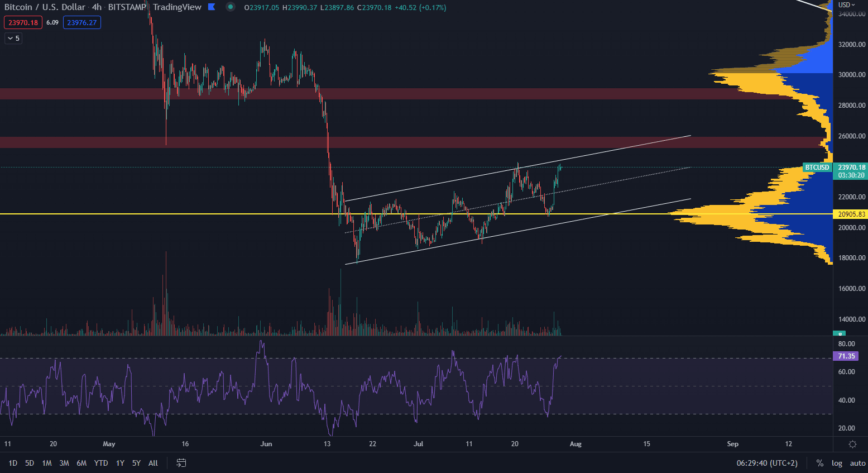Click the 30000.00 price axis label
Viewport: 868px width, 473px height.
click(852, 75)
